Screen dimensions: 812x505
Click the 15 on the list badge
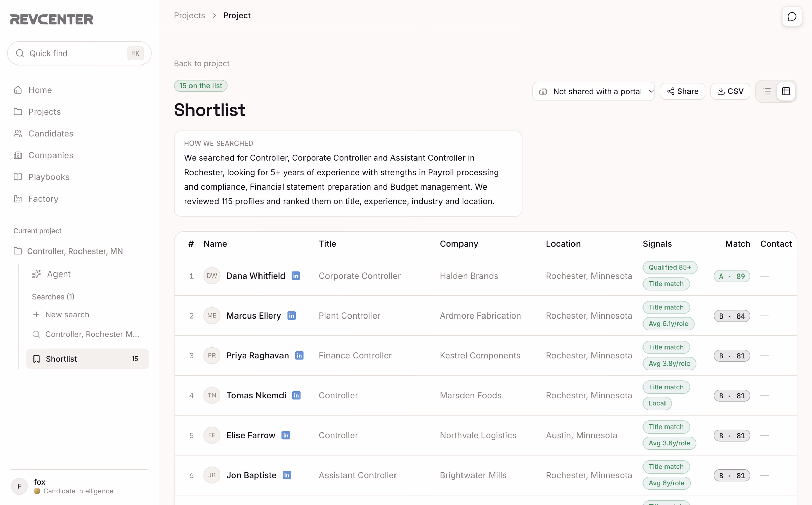pos(201,86)
